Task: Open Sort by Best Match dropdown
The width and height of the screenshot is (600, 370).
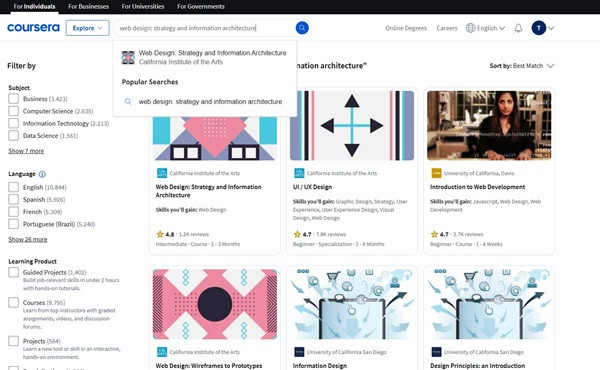Action: pos(522,66)
